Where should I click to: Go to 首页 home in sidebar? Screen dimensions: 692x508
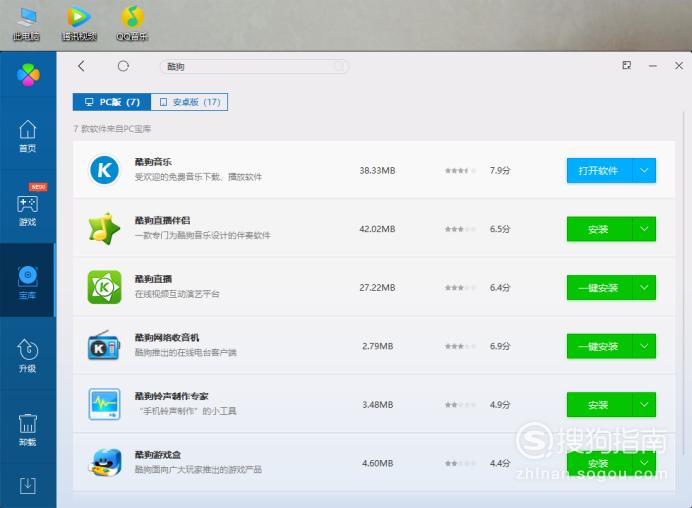pos(27,136)
